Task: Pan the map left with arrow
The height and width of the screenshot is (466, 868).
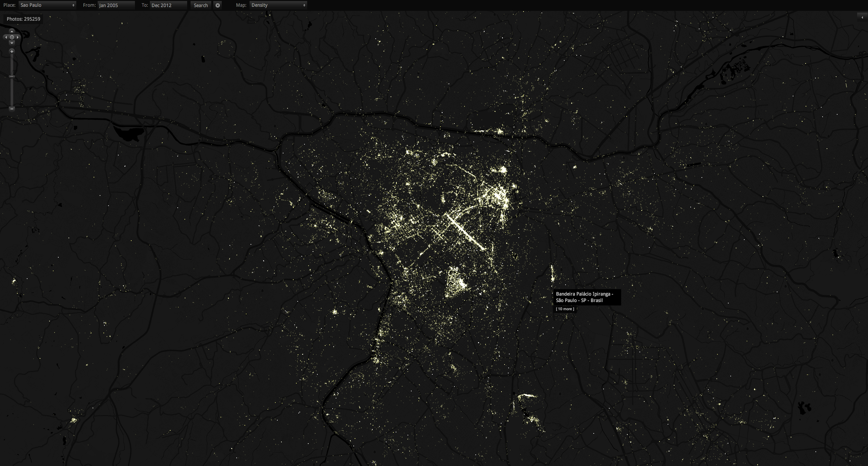Action: pyautogui.click(x=6, y=37)
